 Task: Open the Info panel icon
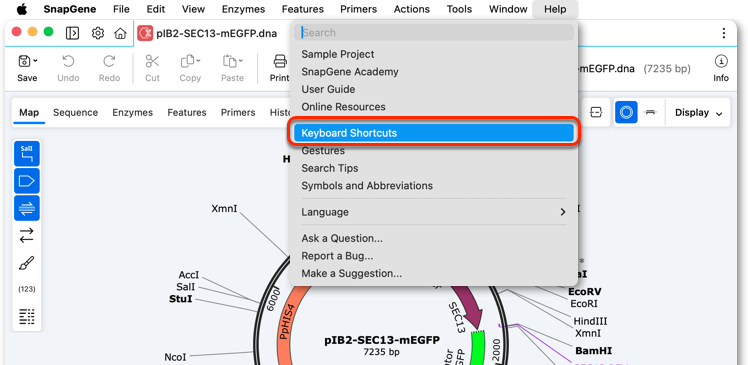click(x=721, y=61)
